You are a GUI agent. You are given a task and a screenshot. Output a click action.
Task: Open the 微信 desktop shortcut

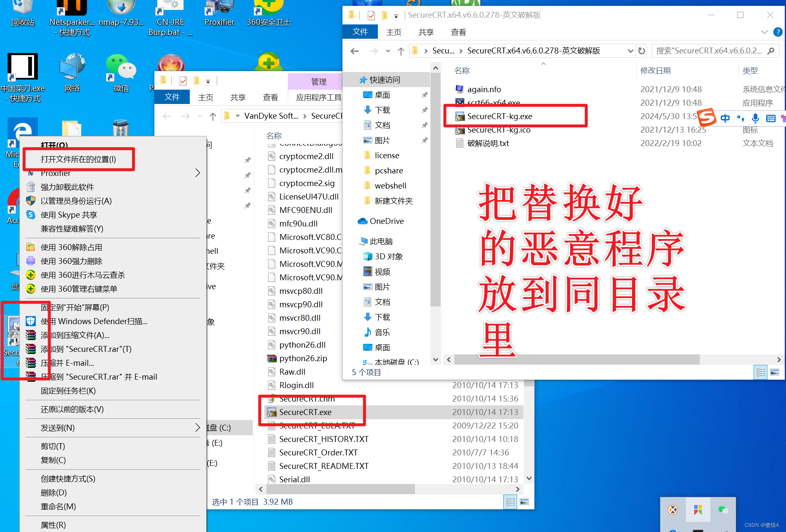click(x=121, y=72)
